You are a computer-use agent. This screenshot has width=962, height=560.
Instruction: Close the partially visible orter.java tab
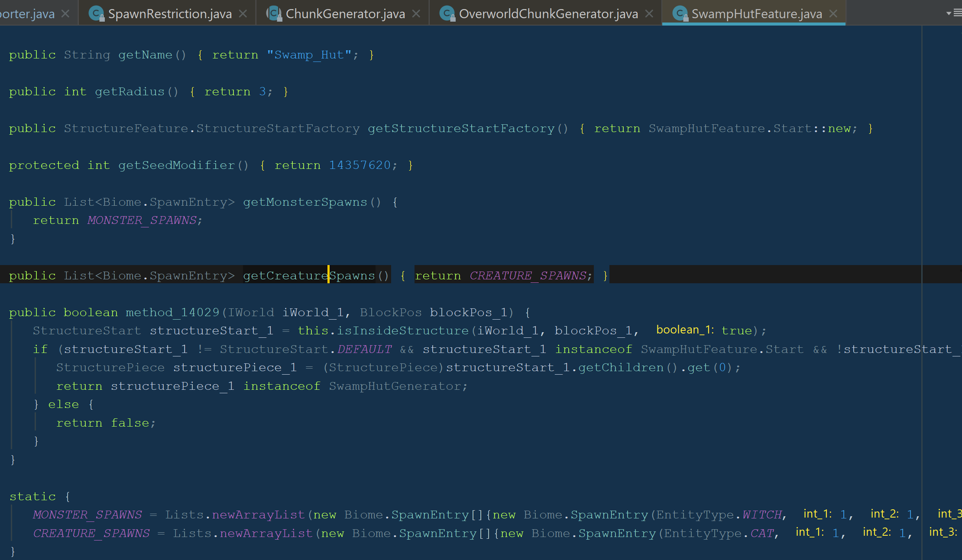point(65,13)
